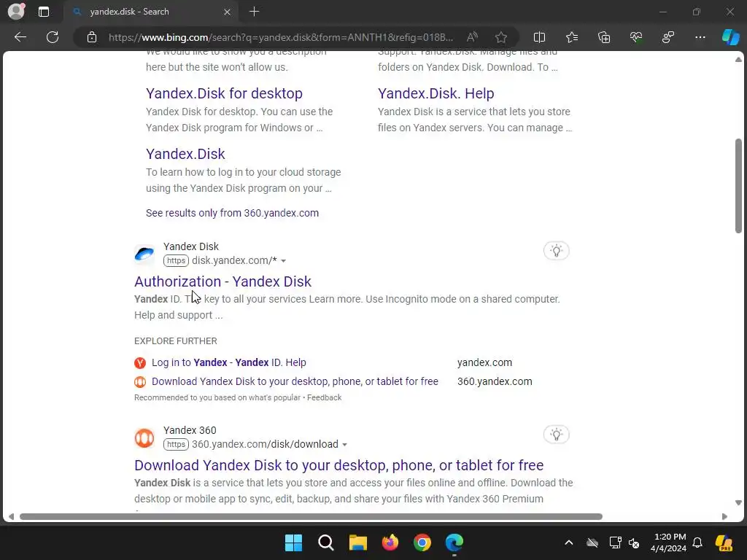Open File Explorer from taskbar
This screenshot has width=747, height=560.
point(357,542)
